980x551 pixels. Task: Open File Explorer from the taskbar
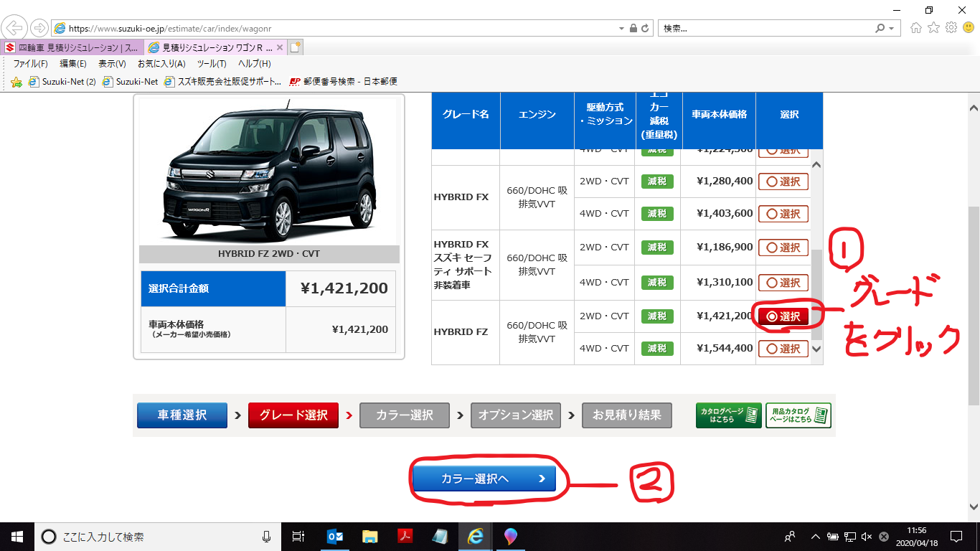[369, 537]
